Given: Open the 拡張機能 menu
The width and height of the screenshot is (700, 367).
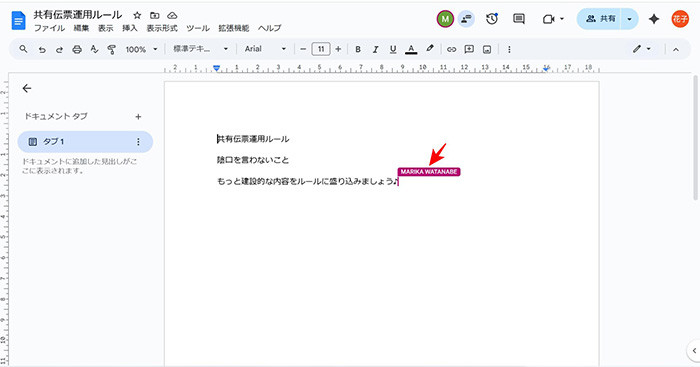Looking at the screenshot, I should click(x=233, y=28).
